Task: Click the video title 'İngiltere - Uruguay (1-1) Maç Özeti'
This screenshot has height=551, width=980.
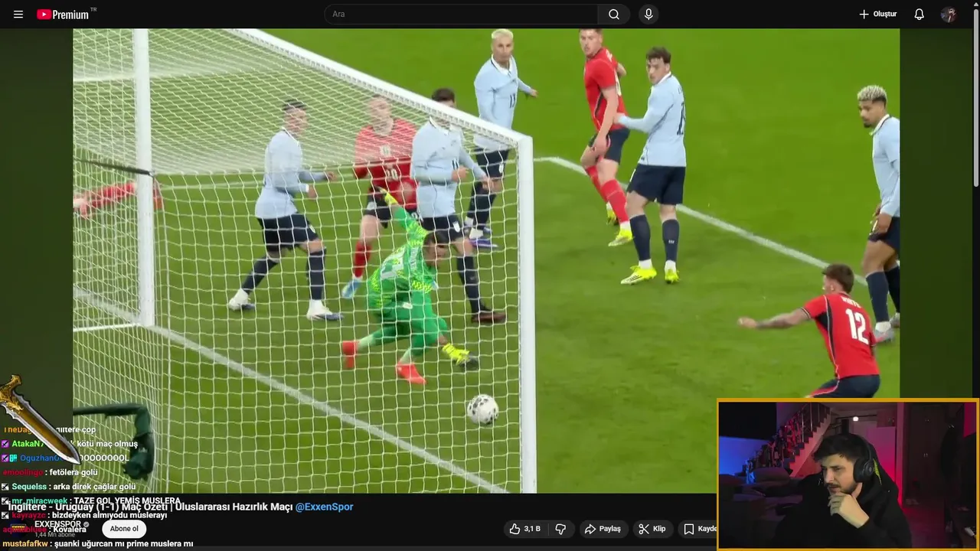Action: pos(89,507)
